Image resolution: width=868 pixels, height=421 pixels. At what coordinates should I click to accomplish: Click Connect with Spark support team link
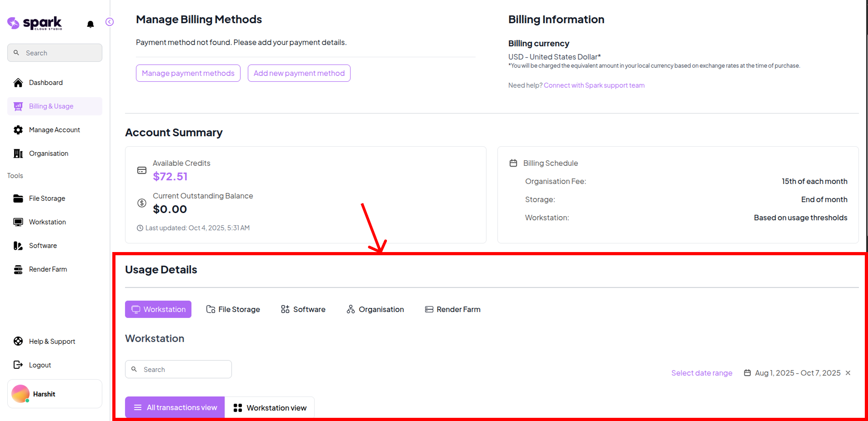594,85
